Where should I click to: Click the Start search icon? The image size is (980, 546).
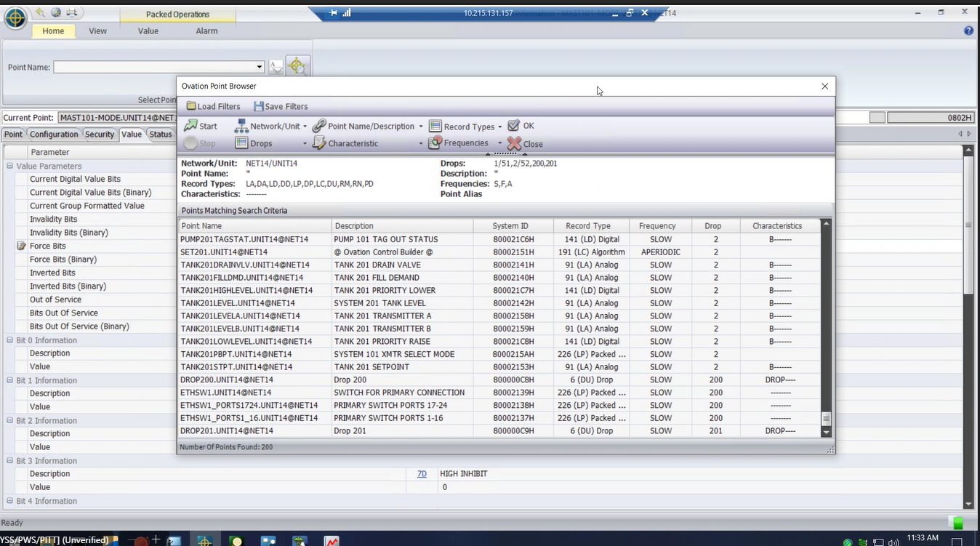coord(190,126)
